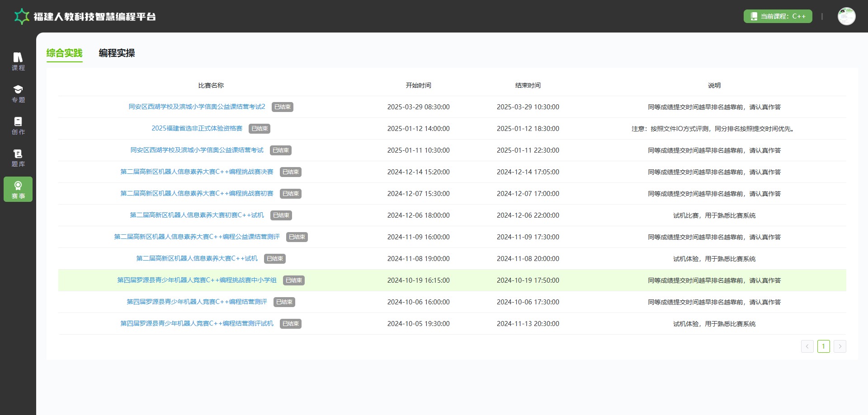Click the green star platform logo
The width and height of the screenshot is (868, 415).
coord(21,17)
